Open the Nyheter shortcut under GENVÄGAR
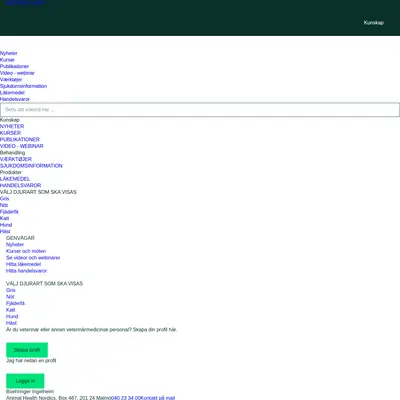The height and width of the screenshot is (400, 400). pyautogui.click(x=15, y=245)
